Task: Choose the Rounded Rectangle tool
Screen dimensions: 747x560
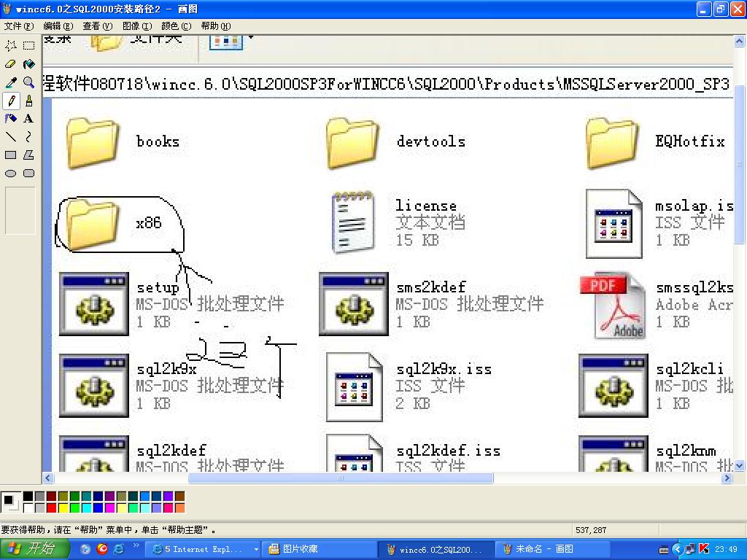Action: [x=29, y=174]
